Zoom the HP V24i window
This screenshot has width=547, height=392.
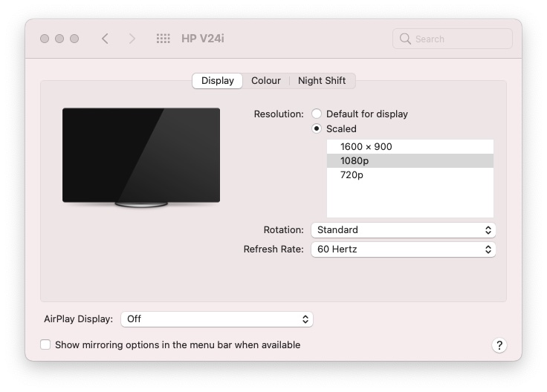click(74, 39)
